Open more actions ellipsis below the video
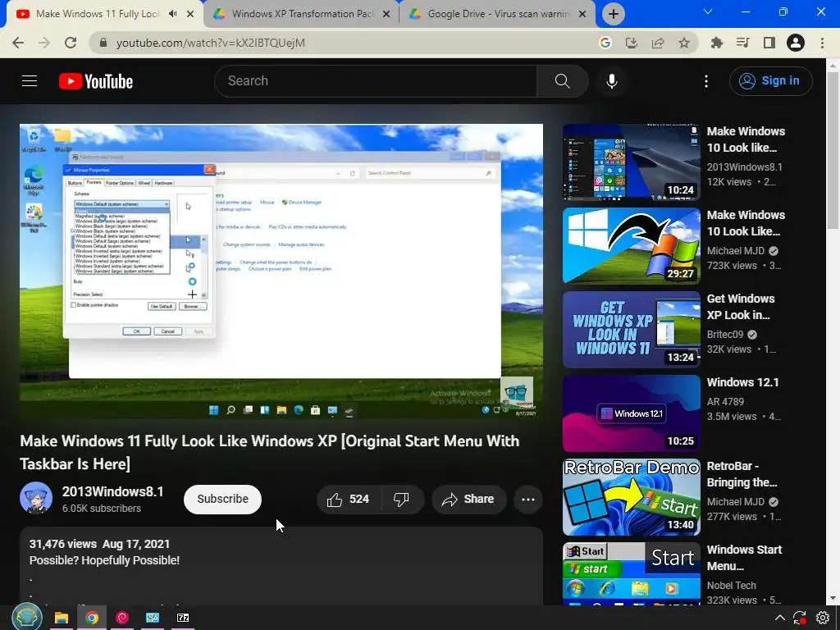The height and width of the screenshot is (630, 840). click(528, 500)
